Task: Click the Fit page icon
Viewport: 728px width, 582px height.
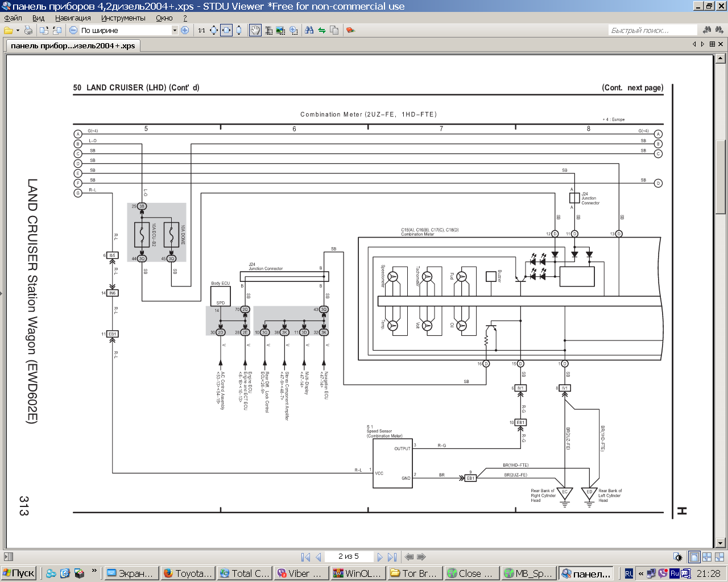Action: pos(214,30)
